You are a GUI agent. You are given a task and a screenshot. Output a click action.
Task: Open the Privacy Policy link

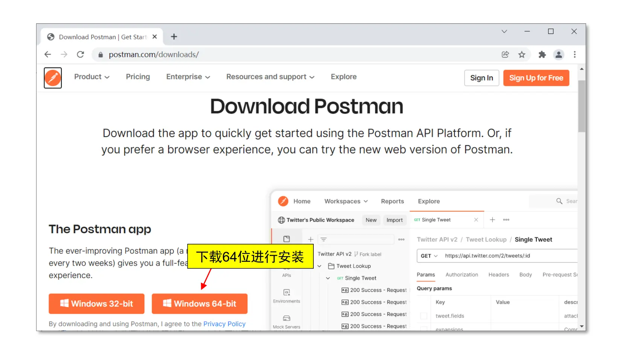click(224, 324)
